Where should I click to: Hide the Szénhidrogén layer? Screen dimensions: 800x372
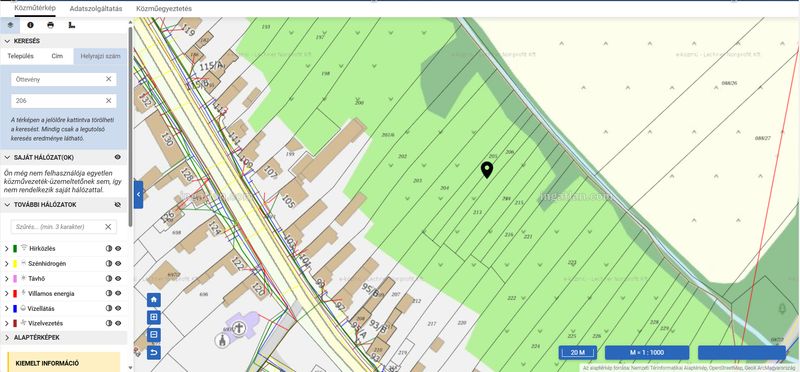pyautogui.click(x=118, y=264)
